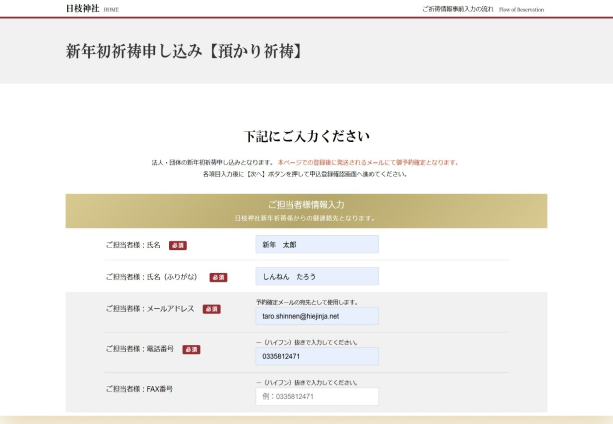613x424 pixels.
Task: Click the ご担当者様：メールアドレス label
Action: coord(150,309)
